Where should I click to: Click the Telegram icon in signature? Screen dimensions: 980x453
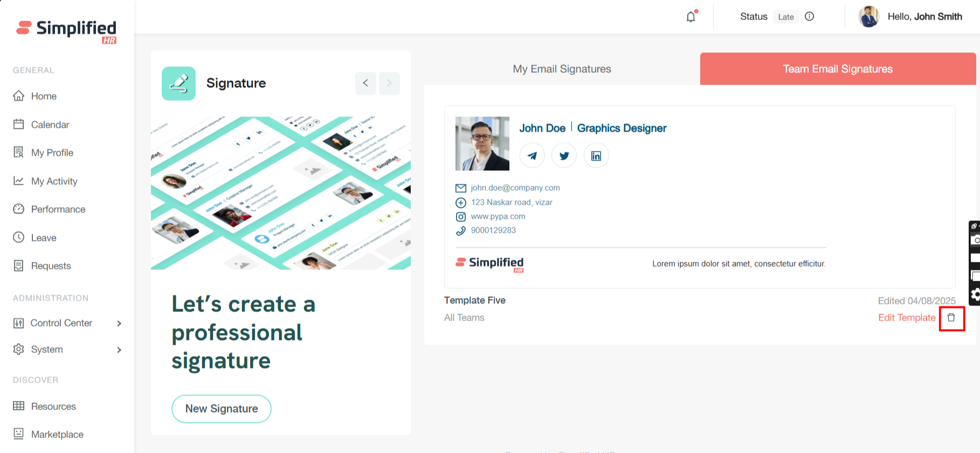click(532, 156)
